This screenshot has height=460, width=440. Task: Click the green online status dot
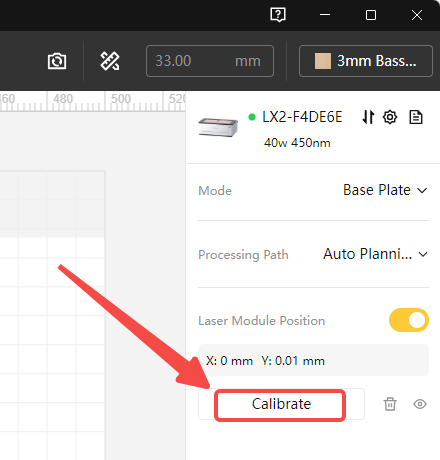pyautogui.click(x=252, y=117)
